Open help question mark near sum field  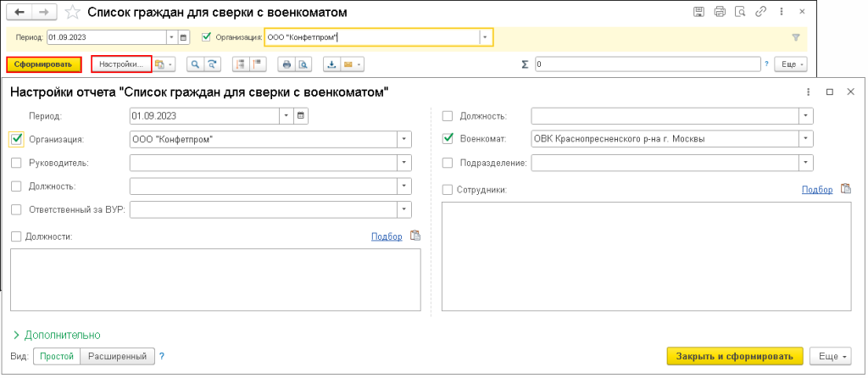pos(766,64)
